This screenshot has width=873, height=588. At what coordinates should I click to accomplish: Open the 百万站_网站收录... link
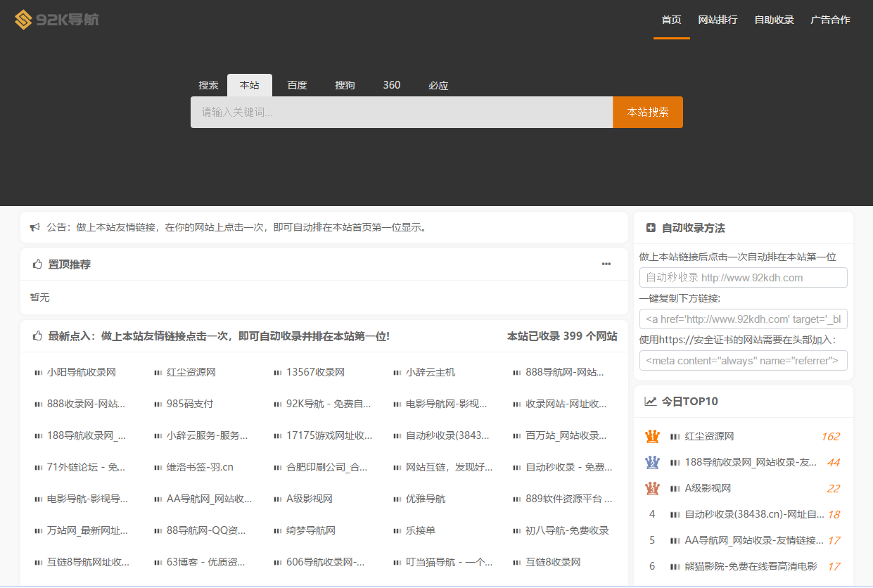pyautogui.click(x=566, y=435)
